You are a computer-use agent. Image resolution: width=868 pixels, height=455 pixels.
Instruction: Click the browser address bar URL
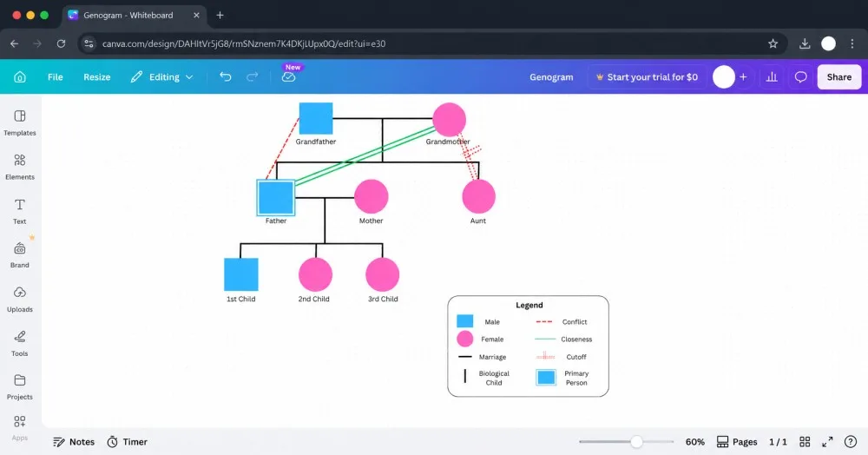click(x=244, y=43)
